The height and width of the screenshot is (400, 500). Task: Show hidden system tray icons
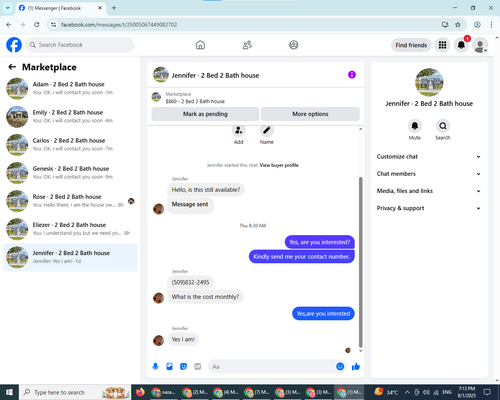coord(407,392)
